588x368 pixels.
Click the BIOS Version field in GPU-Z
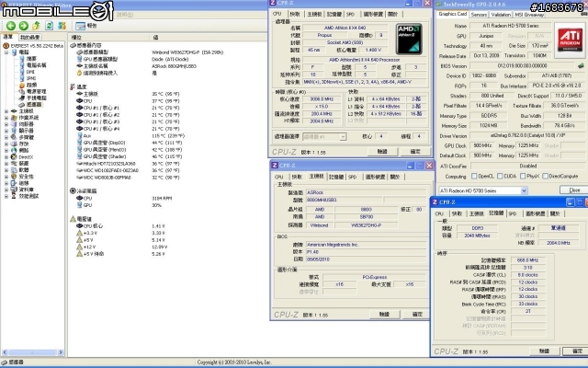(522, 65)
